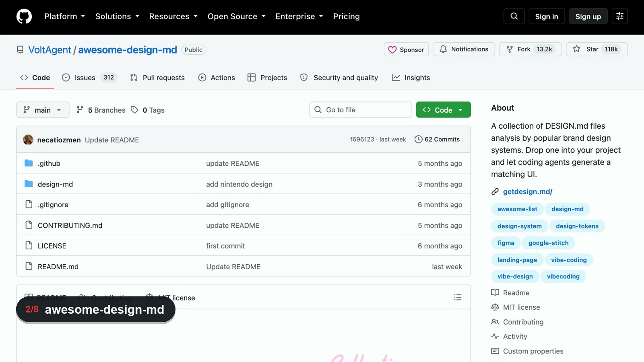Open the Actions tab
The width and height of the screenshot is (644, 362).
(217, 78)
